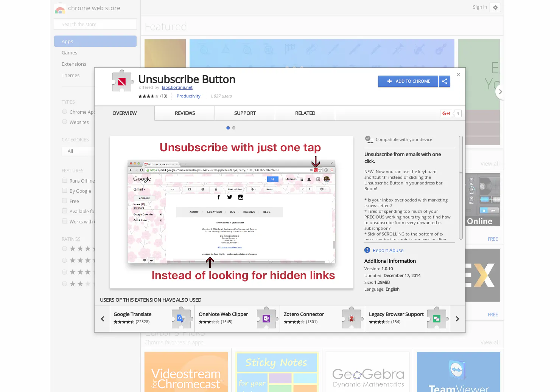This screenshot has height=392, width=560.
Task: Click the 4 count beside +1
Action: click(457, 113)
